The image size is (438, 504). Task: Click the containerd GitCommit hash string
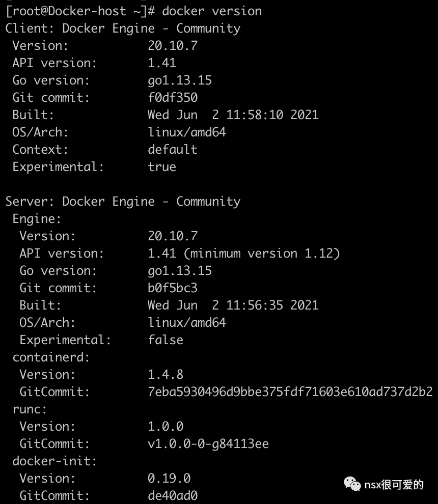coord(290,391)
